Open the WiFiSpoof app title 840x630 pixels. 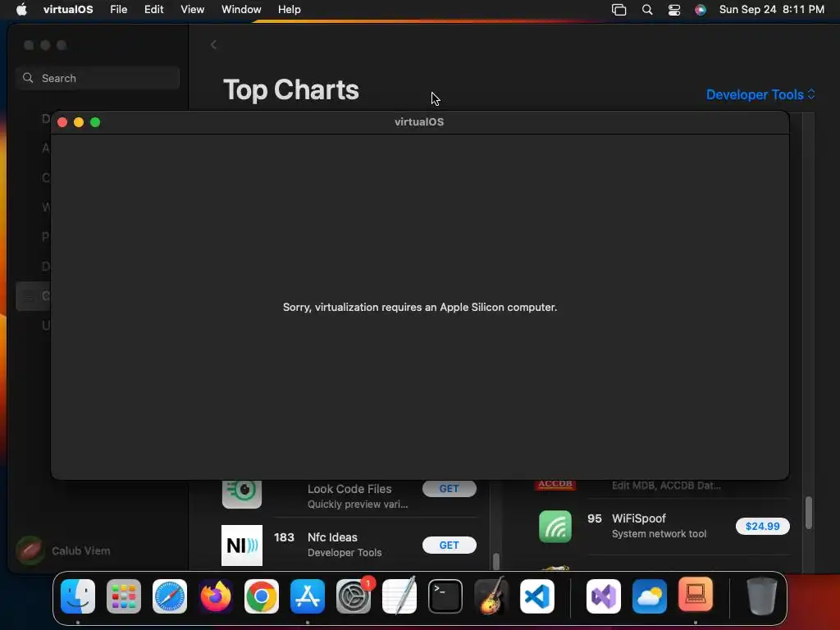(638, 518)
